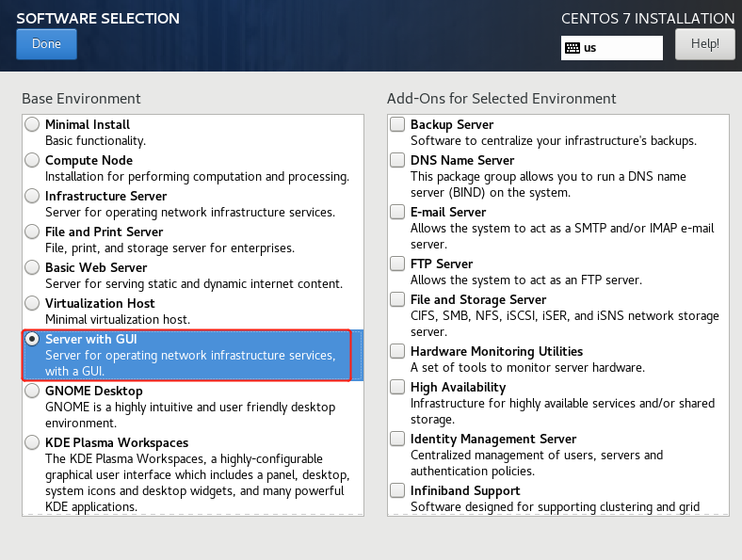The width and height of the screenshot is (742, 560).
Task: Enable the Backup Server checkbox
Action: (397, 124)
